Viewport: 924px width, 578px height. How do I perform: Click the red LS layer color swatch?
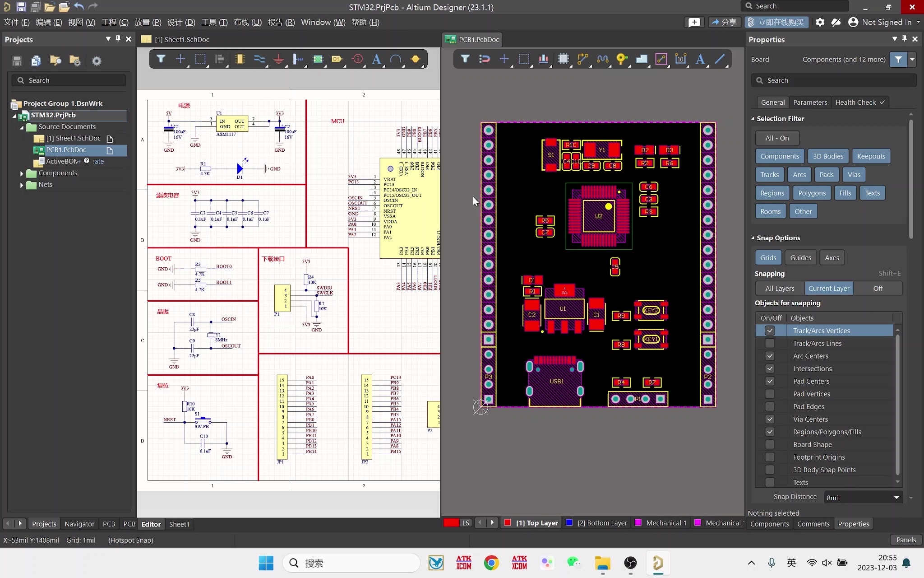pos(450,522)
